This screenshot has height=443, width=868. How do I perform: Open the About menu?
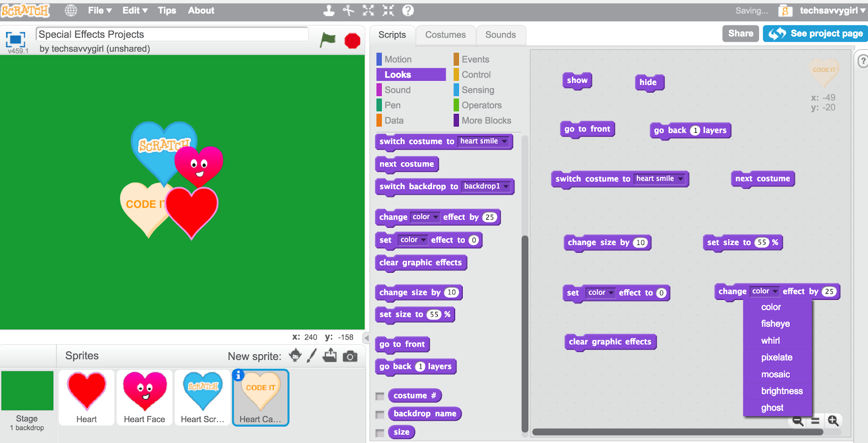click(x=201, y=10)
